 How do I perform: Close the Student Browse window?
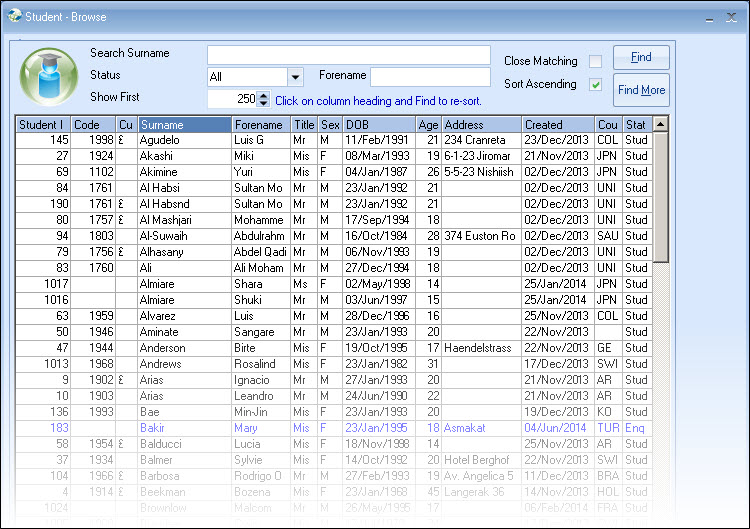[x=732, y=17]
